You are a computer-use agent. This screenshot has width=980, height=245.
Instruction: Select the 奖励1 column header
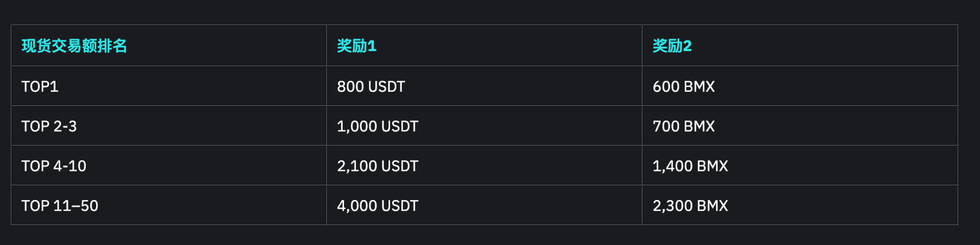coord(356,46)
